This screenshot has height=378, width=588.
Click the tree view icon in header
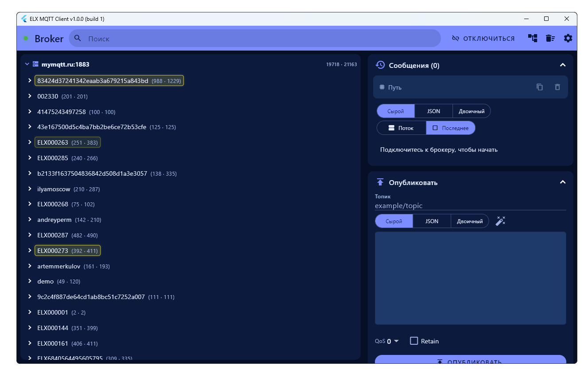pos(533,38)
